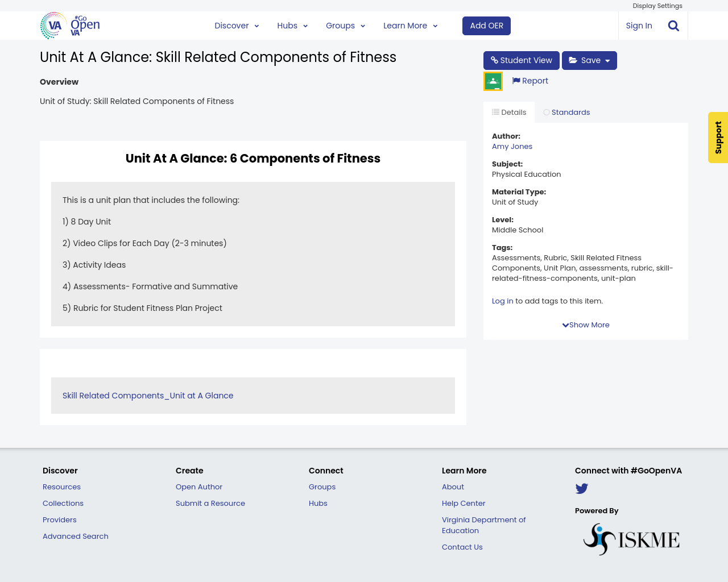Click the flag icon next to Report
728x582 pixels.
tap(515, 80)
